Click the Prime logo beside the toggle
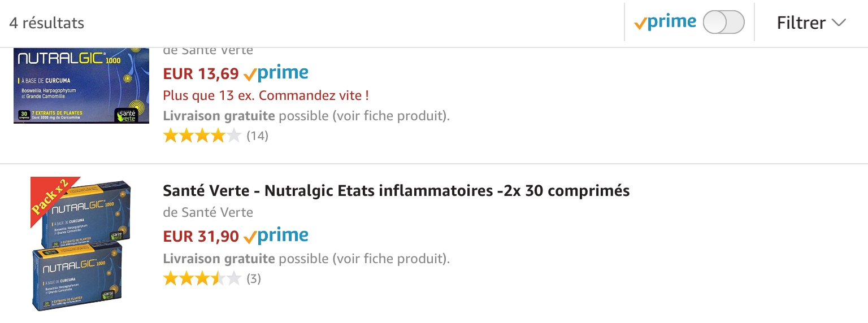 [x=665, y=23]
